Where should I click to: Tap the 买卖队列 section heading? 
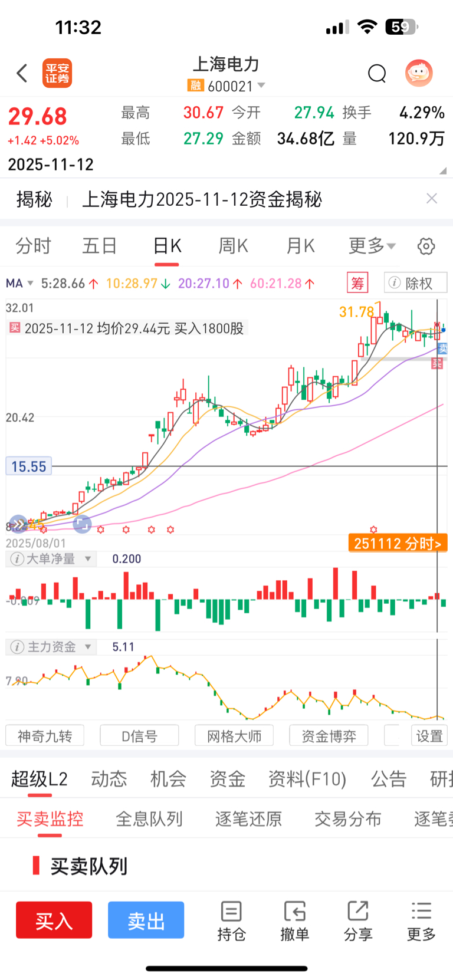(x=89, y=866)
